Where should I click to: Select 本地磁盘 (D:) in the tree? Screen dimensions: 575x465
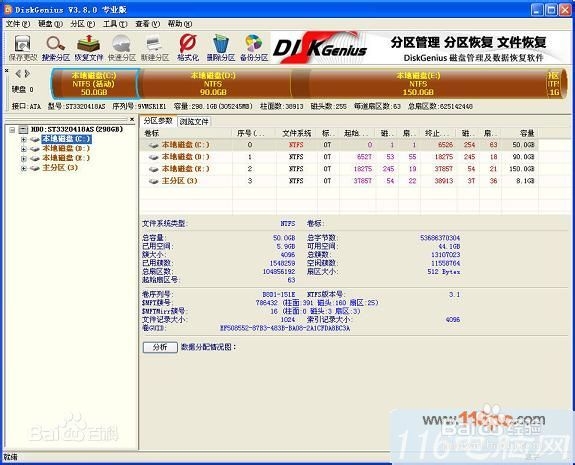[66, 149]
